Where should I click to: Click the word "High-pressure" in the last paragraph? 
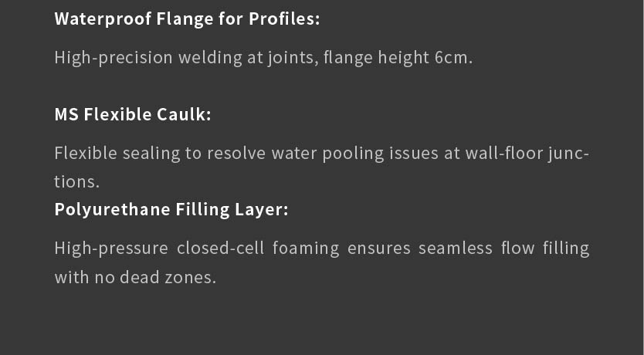(x=110, y=248)
